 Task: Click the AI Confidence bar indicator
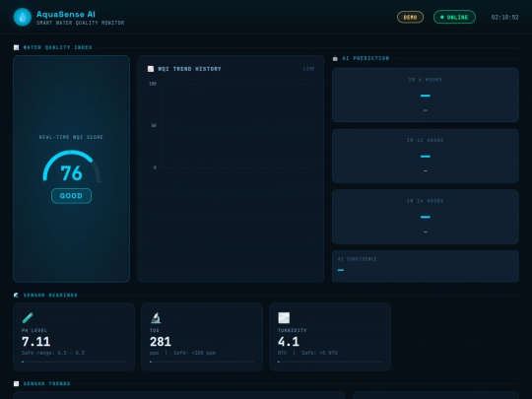[341, 270]
